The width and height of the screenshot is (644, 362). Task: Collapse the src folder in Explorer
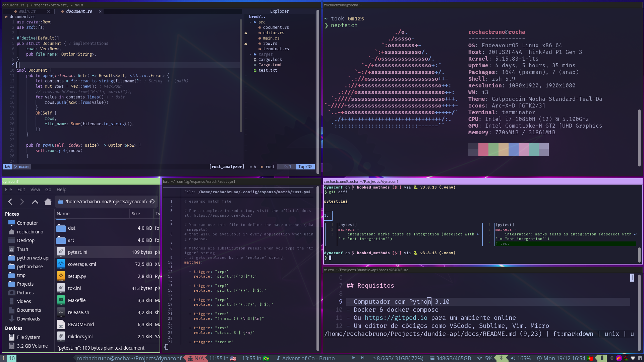pos(250,22)
